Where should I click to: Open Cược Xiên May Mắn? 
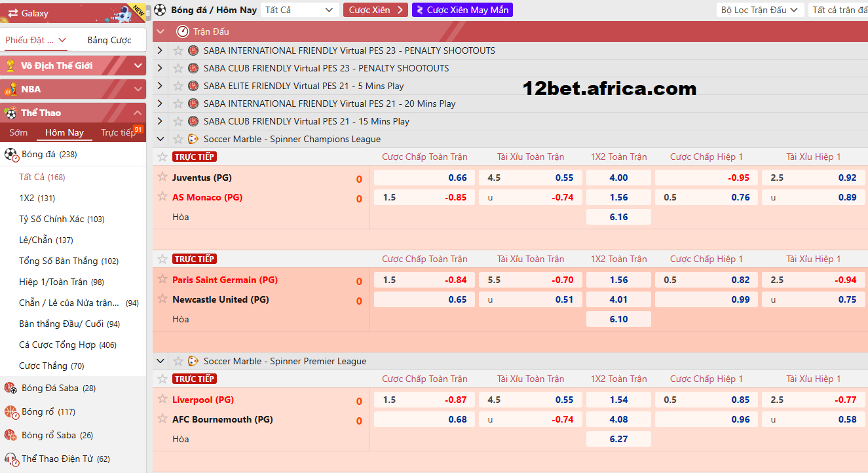point(461,10)
